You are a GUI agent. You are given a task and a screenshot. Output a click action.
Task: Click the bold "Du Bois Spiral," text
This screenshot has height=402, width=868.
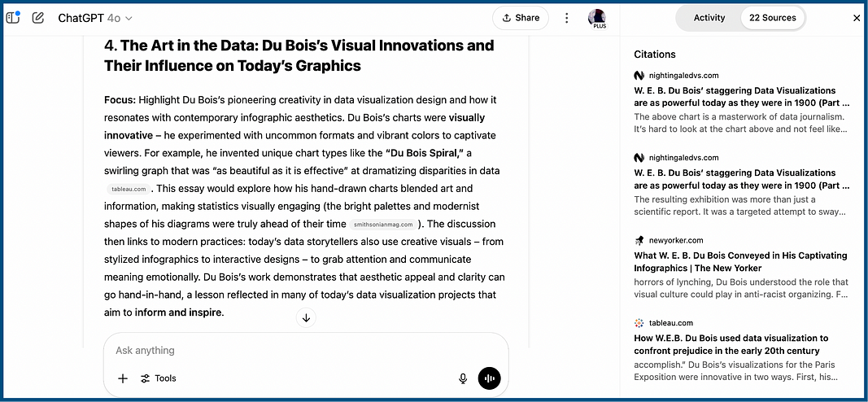click(x=425, y=153)
